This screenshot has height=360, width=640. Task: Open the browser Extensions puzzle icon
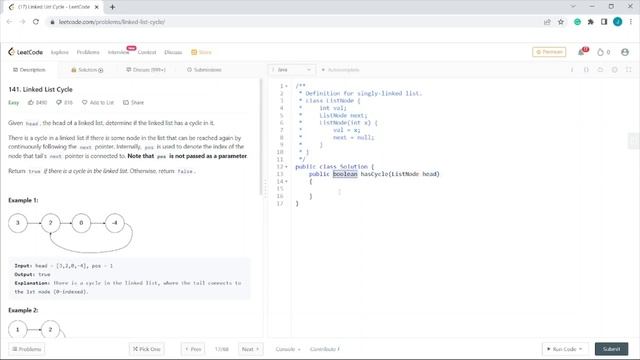click(590, 22)
